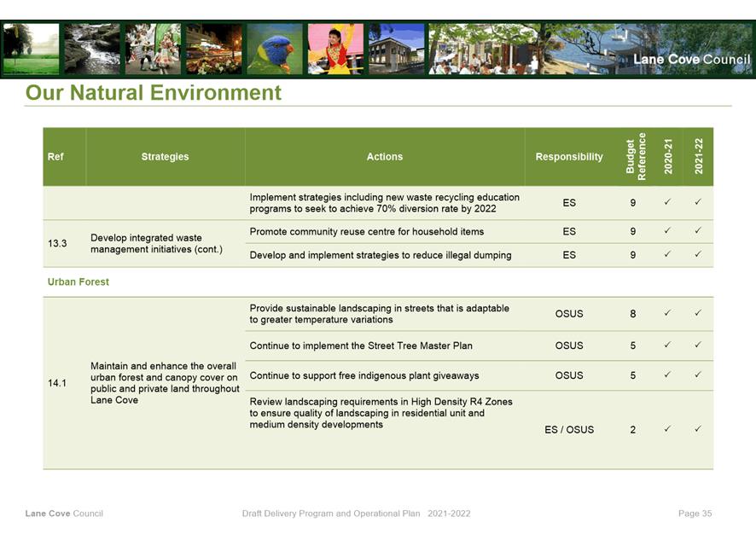Click the sustainable landscaping in streets action
756x534 pixels.
(x=379, y=314)
